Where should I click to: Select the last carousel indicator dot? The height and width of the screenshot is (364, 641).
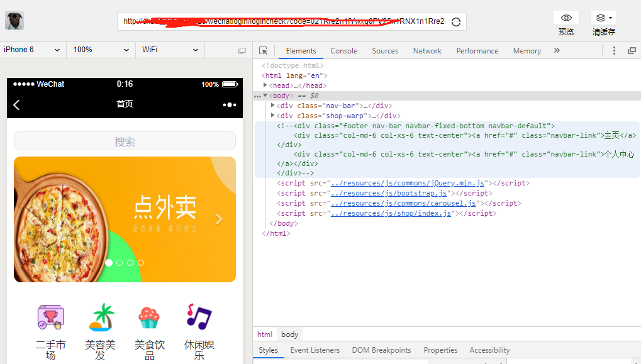pos(141,263)
